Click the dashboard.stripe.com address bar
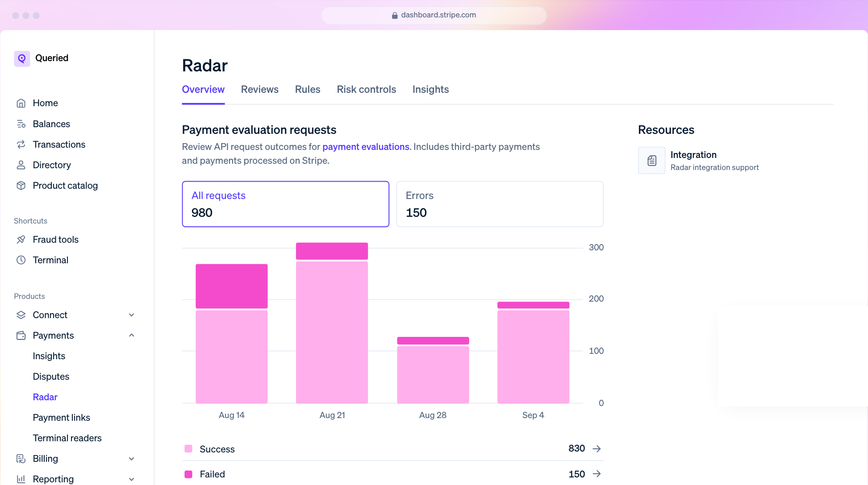The height and width of the screenshot is (485, 868). [434, 15]
